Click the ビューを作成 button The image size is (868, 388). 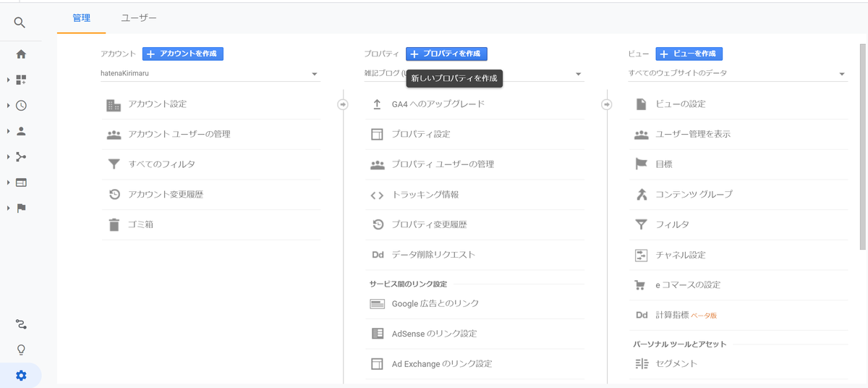[x=689, y=54]
